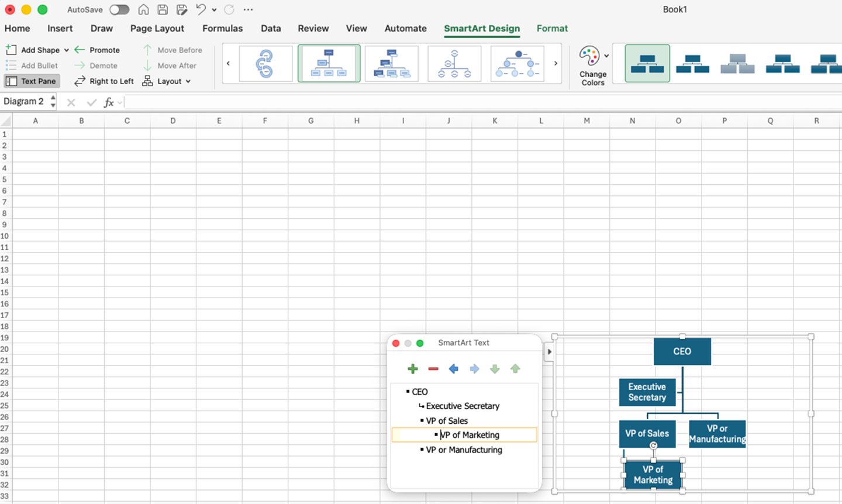
Task: Click the Save As icon in the title bar
Action: click(x=182, y=9)
